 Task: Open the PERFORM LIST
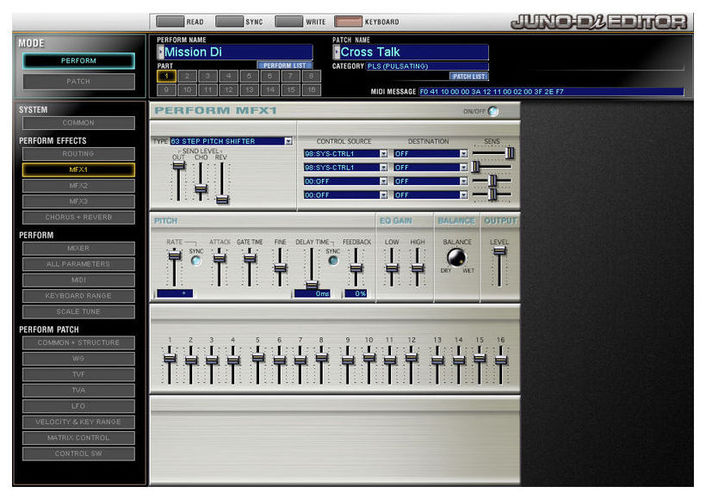pyautogui.click(x=285, y=65)
